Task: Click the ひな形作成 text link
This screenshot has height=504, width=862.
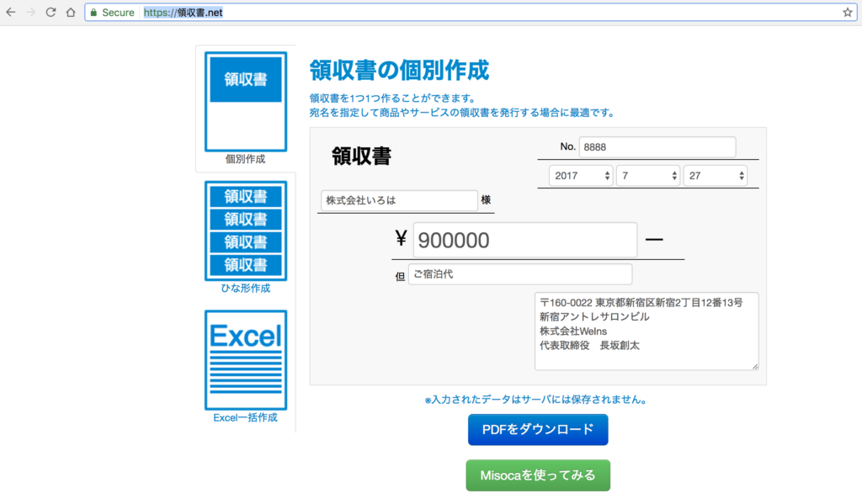Action: tap(245, 289)
